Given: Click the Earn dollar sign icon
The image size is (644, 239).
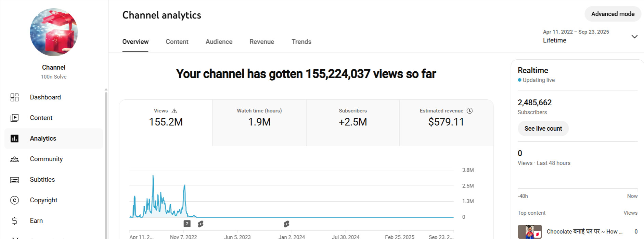Looking at the screenshot, I should (14, 221).
